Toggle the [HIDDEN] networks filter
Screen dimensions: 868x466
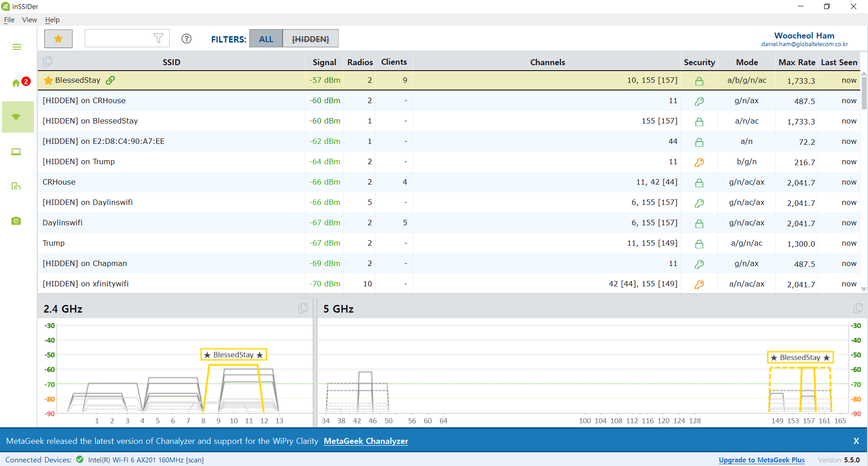tap(311, 39)
